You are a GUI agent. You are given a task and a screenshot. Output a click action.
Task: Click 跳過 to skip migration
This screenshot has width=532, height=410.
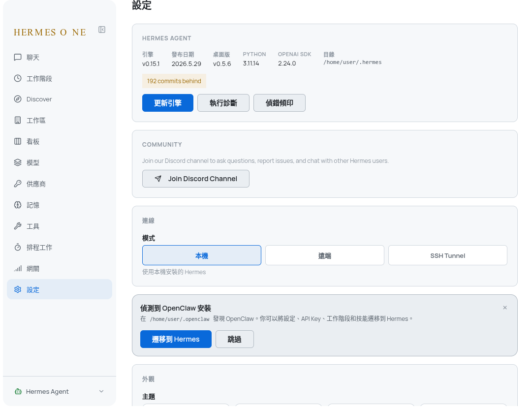[234, 339]
